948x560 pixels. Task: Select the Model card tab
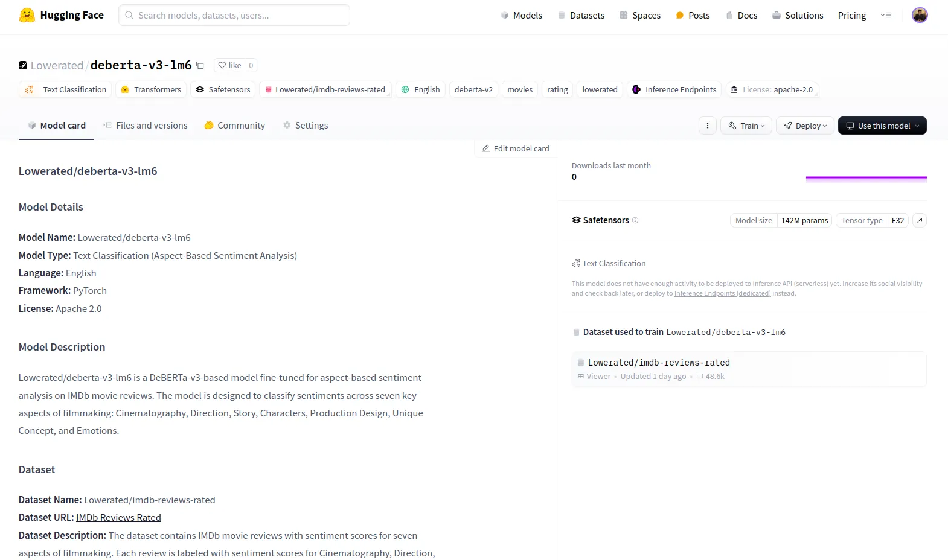57,126
